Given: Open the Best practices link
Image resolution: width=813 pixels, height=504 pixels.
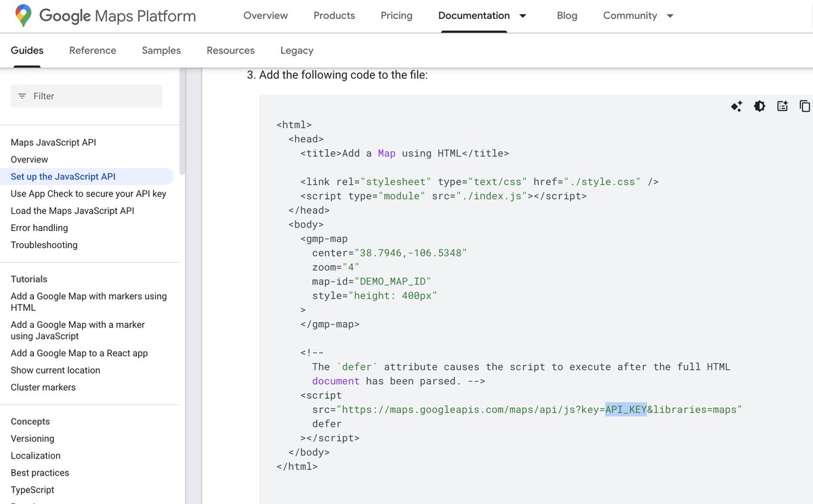Looking at the screenshot, I should pyautogui.click(x=40, y=472).
